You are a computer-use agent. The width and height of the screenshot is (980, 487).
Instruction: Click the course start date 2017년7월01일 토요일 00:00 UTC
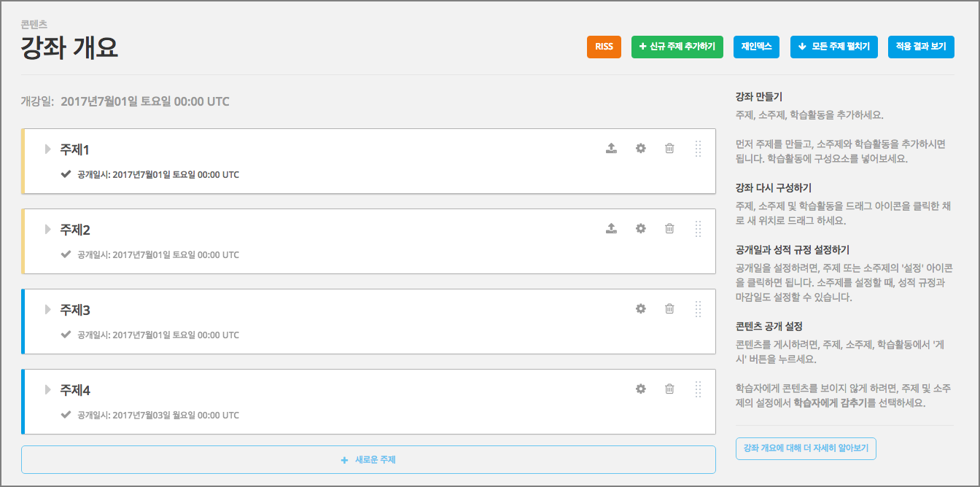click(145, 101)
